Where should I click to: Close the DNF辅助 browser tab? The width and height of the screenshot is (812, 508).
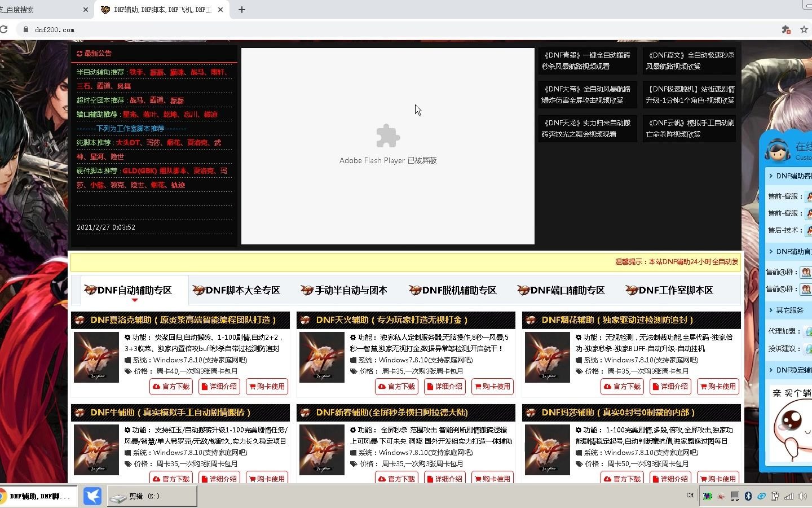tap(220, 10)
